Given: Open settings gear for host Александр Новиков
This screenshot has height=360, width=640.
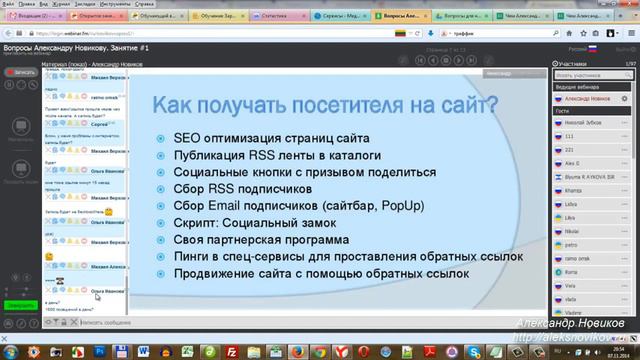Looking at the screenshot, I should click(624, 99).
